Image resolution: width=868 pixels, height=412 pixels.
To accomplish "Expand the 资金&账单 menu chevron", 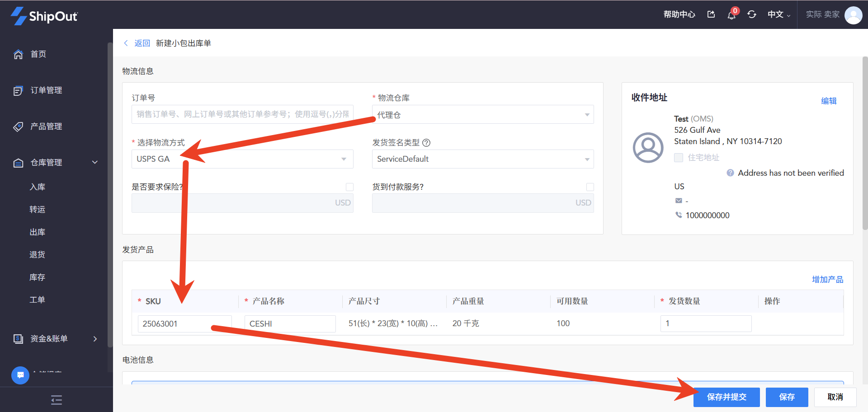I will [x=95, y=339].
